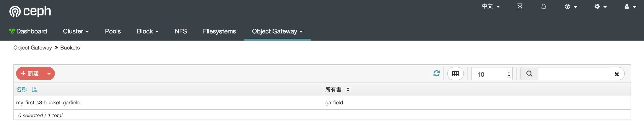Clear search with the X button
This screenshot has height=128, width=644.
(x=616, y=74)
